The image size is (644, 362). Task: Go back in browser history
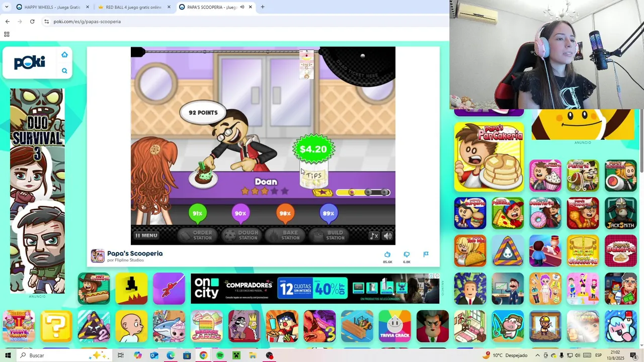click(7, 22)
